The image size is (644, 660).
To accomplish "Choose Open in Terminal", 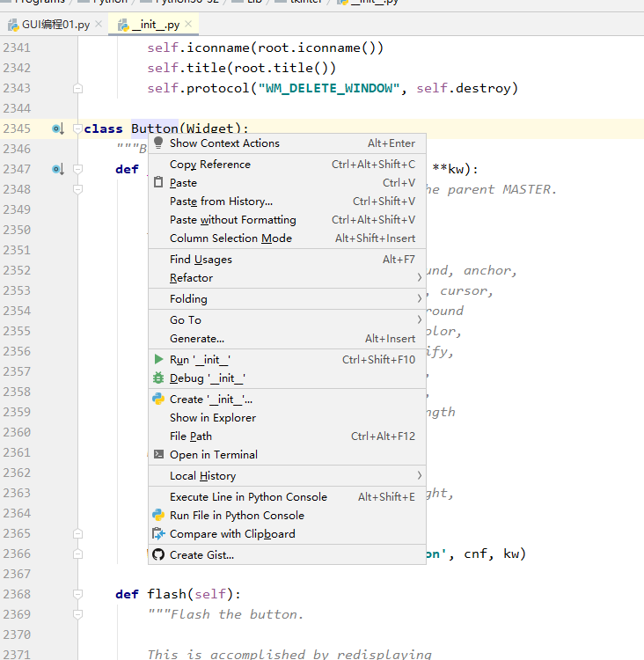I will 287,455.
